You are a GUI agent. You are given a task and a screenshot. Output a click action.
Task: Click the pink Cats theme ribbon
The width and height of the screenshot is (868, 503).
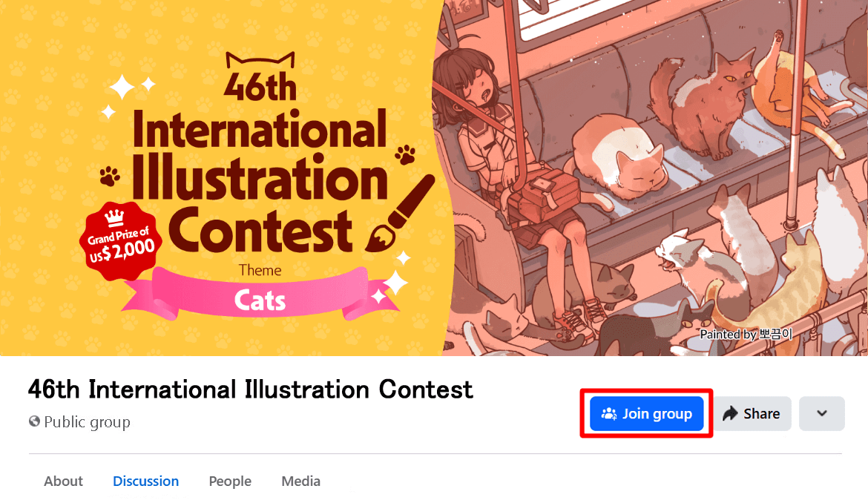(x=260, y=297)
